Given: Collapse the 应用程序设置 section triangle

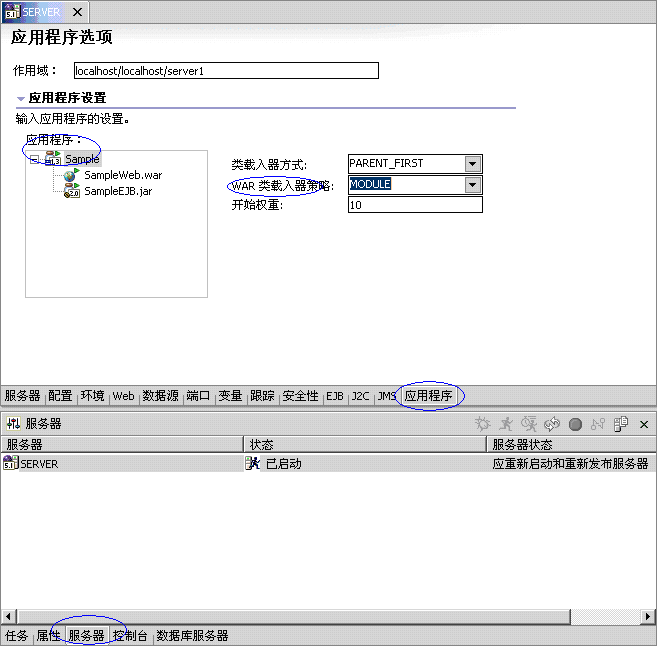Looking at the screenshot, I should click(x=21, y=99).
